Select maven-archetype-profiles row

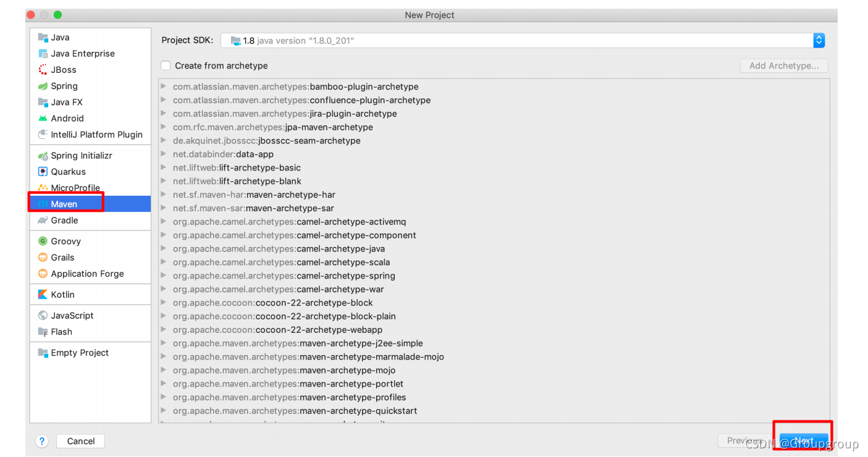tap(494, 398)
